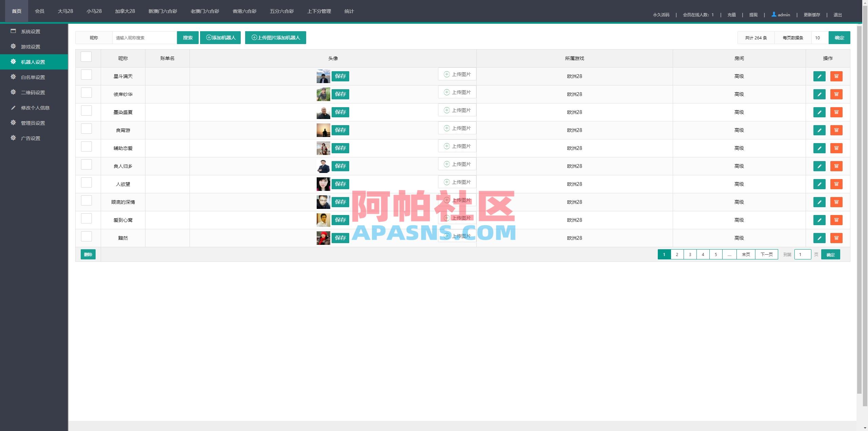Click the edit pencil icon for 星斗满天
This screenshot has width=868, height=431.
(x=820, y=76)
